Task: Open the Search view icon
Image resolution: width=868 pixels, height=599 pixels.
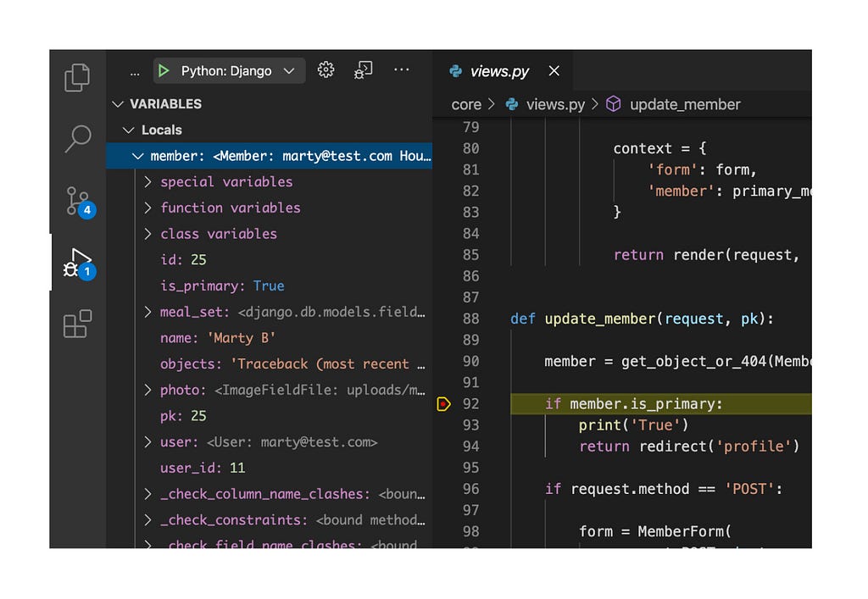Action: click(77, 138)
